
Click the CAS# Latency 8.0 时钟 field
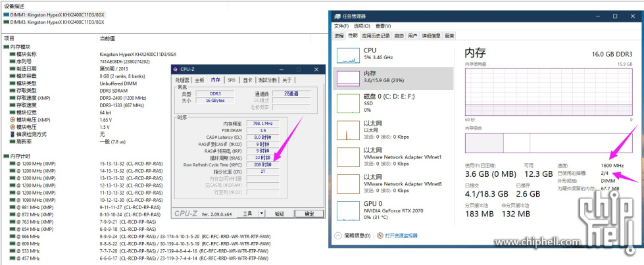(262, 137)
